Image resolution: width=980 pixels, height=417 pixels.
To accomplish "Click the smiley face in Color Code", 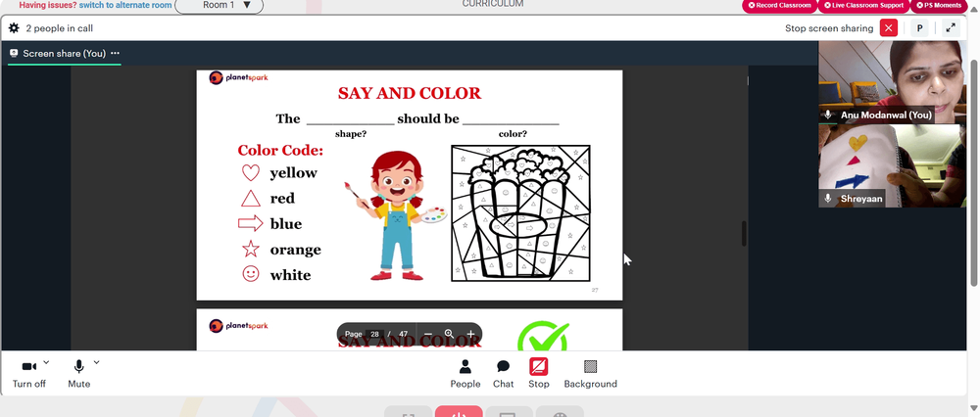I will [x=251, y=274].
